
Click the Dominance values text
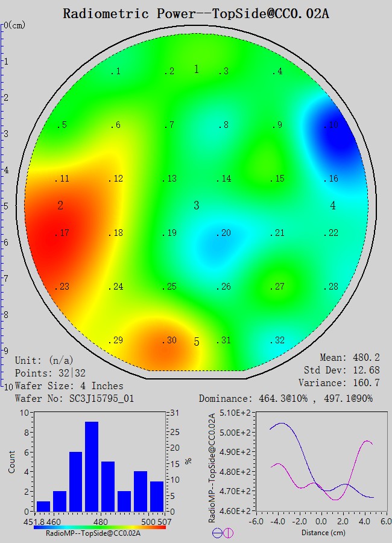pos(286,399)
